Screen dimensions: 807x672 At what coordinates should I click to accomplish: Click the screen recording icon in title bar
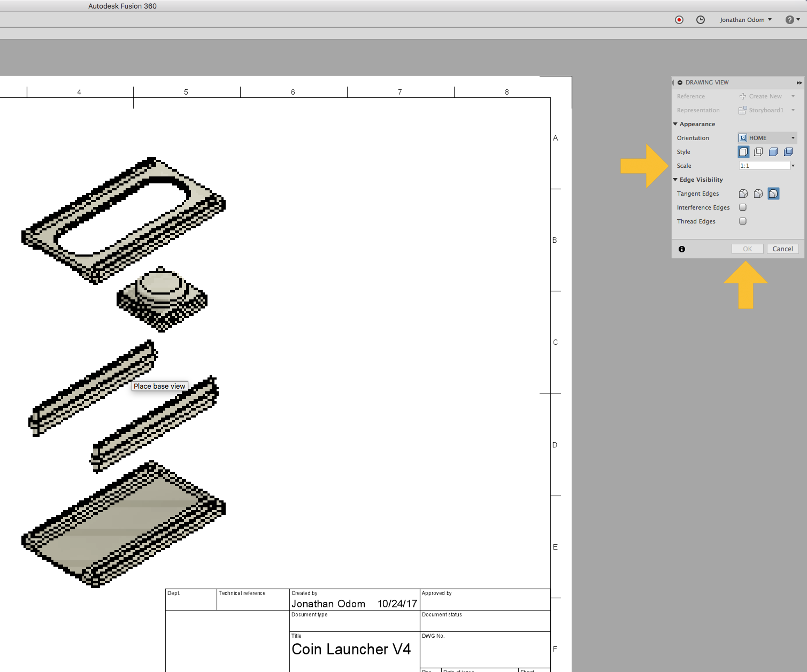point(679,20)
